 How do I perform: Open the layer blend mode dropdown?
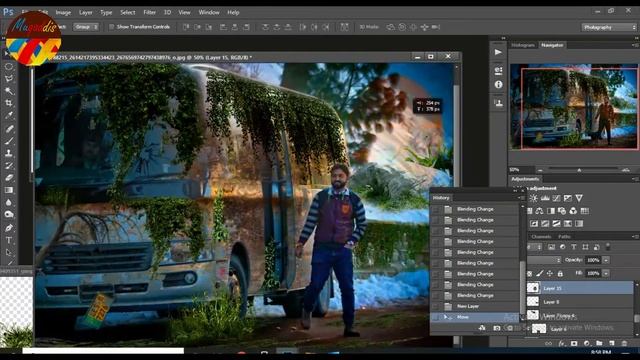544,260
